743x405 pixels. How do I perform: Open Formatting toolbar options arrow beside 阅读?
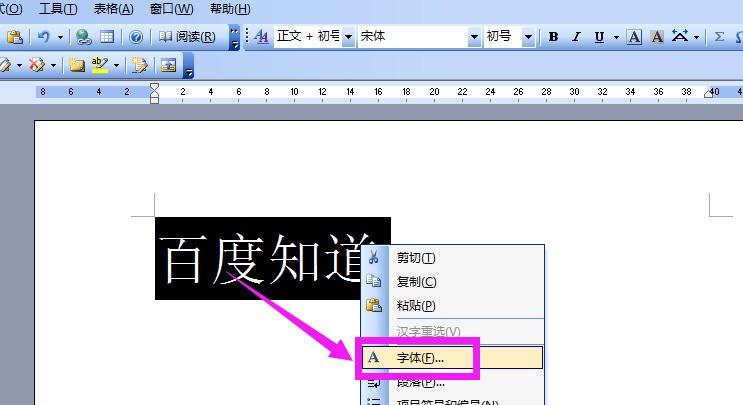tap(234, 38)
